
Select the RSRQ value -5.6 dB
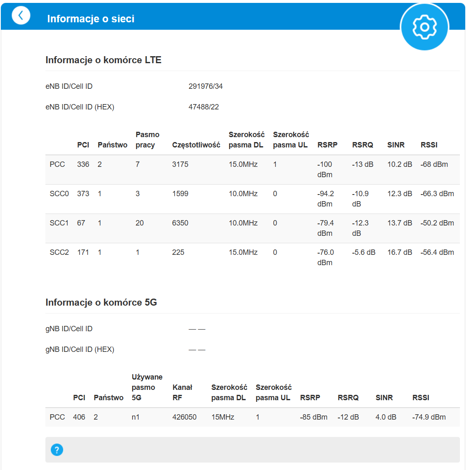(363, 252)
